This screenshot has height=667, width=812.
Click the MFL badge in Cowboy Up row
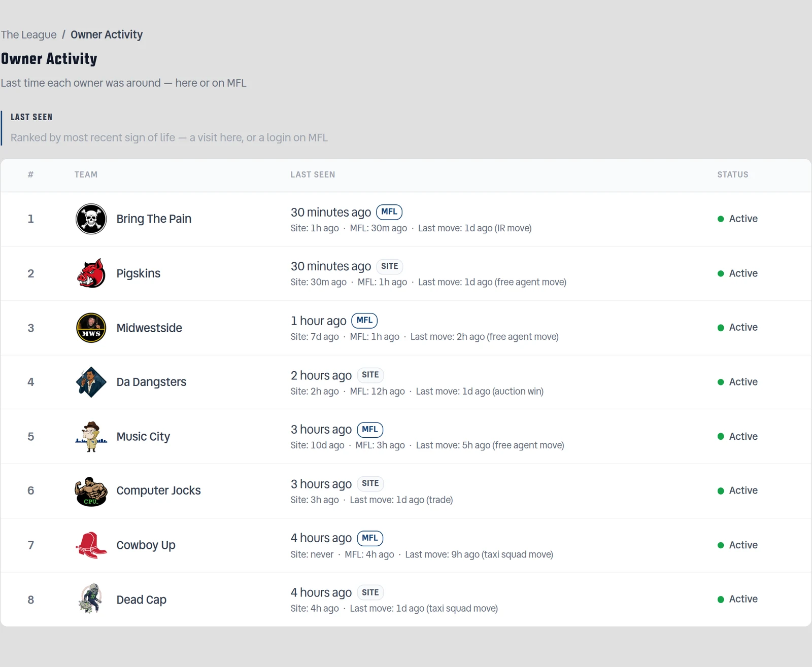(370, 538)
